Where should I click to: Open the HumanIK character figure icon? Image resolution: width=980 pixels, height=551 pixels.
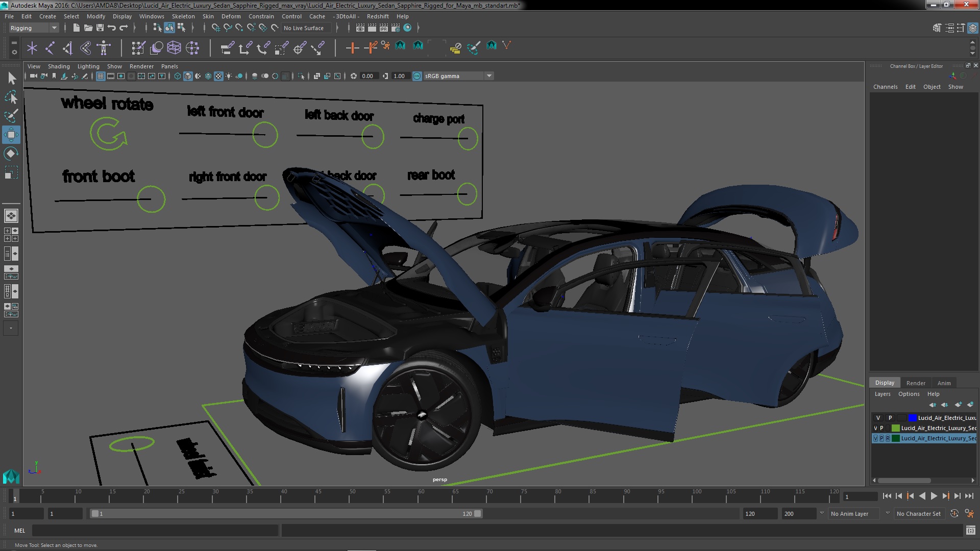point(104,48)
